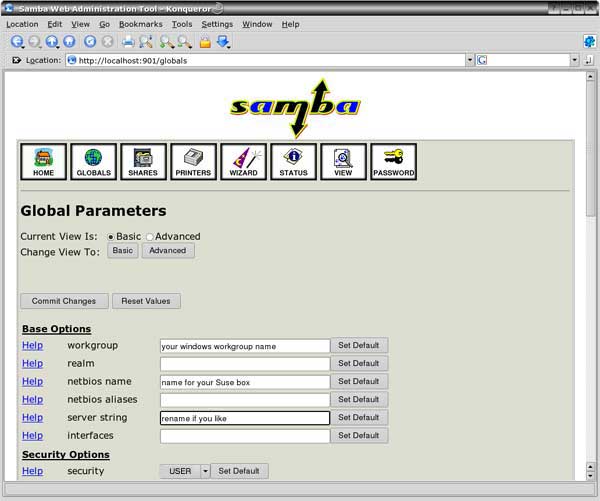Click the Konqueror gear throbber icon
Image resolution: width=600 pixels, height=501 pixels.
click(589, 41)
